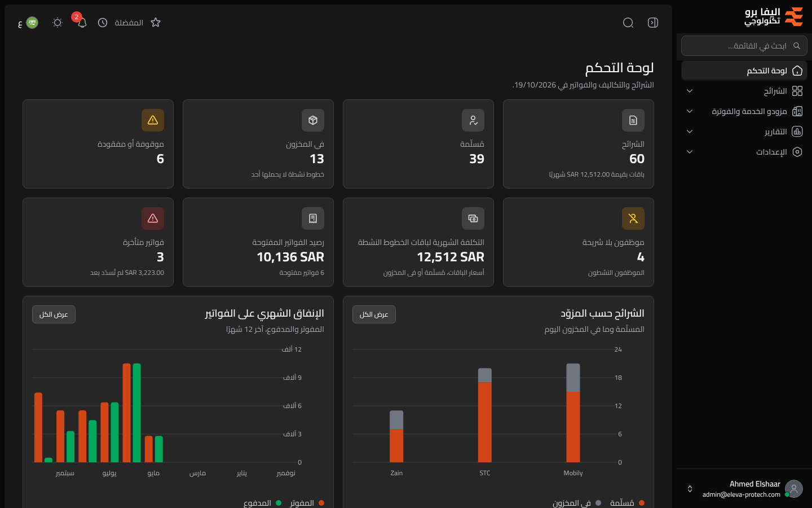Screen dimensions: 812x508
Task: Open التقارير via its chart icon
Action: point(797,132)
